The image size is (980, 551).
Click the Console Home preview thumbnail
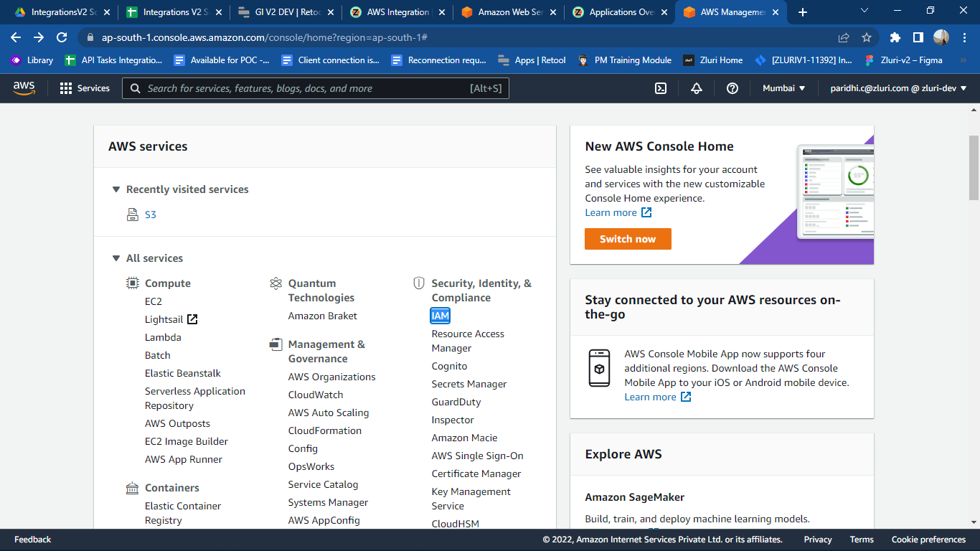835,192
